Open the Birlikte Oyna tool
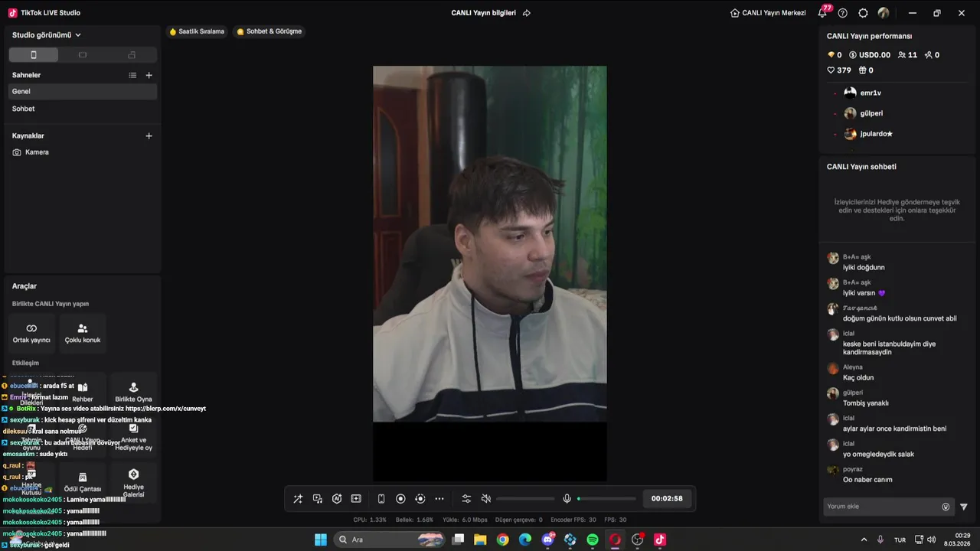 click(x=133, y=393)
